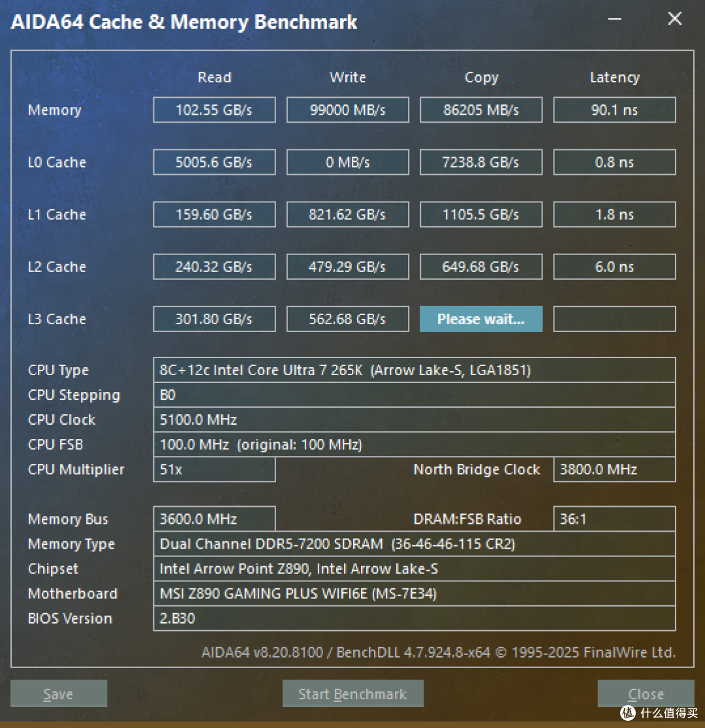This screenshot has width=705, height=728.
Task: Click the Latency column header
Action: click(614, 78)
